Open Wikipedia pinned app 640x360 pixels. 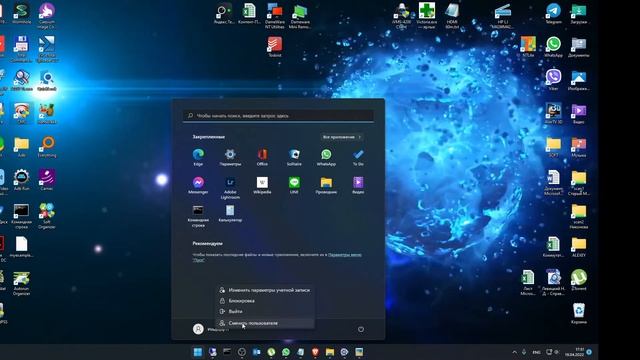click(262, 185)
